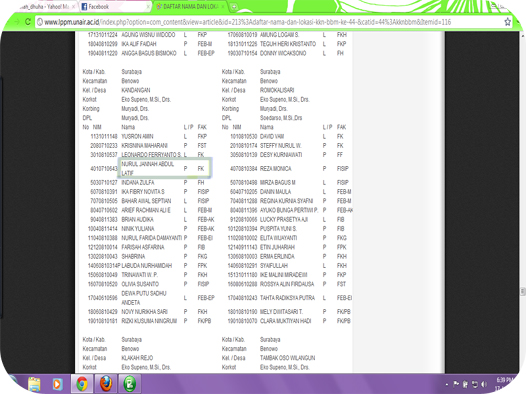This screenshot has height=394, width=526.
Task: Select the name BRIAN AUDIKA
Action: 138,219
